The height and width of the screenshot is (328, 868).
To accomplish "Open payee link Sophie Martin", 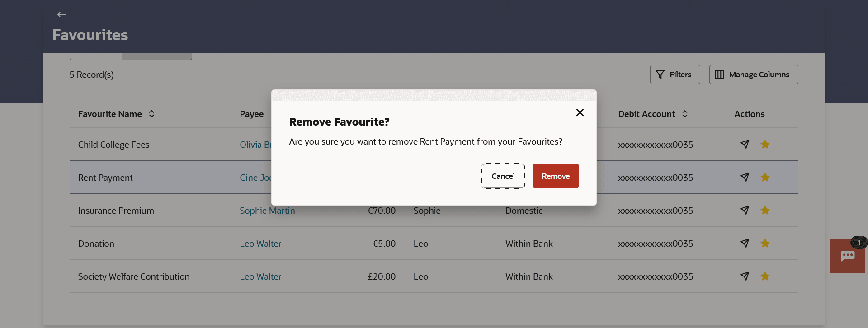I will (267, 211).
